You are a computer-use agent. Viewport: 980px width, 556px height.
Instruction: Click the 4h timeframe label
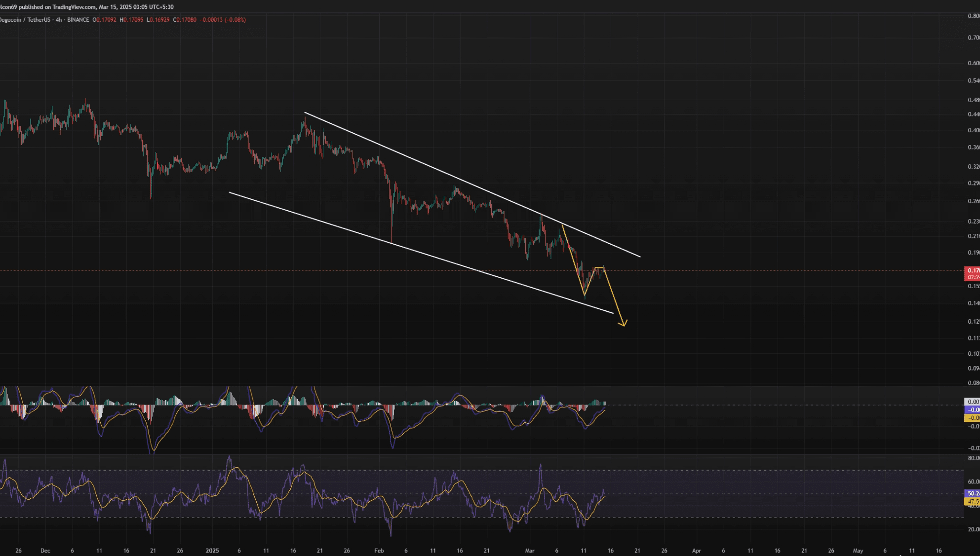coord(59,20)
